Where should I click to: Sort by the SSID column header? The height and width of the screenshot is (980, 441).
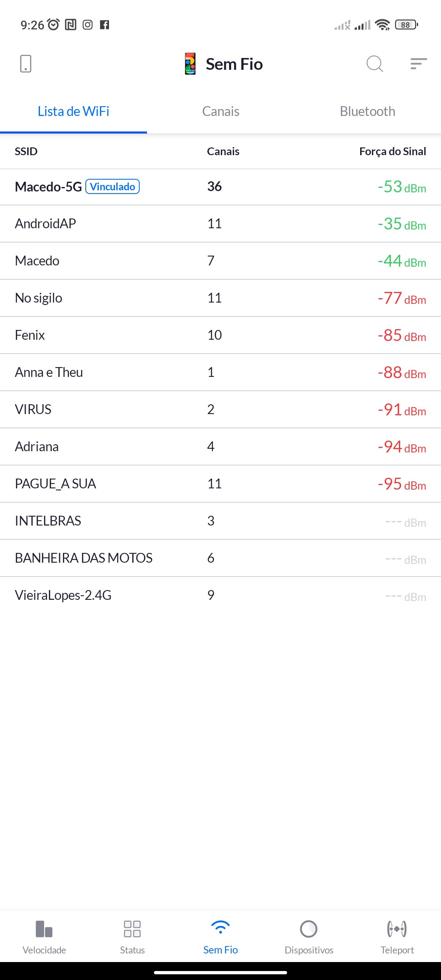(26, 151)
